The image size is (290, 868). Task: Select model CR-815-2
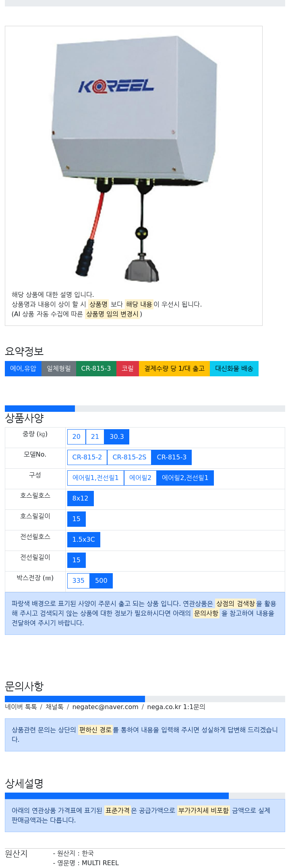[x=87, y=457]
